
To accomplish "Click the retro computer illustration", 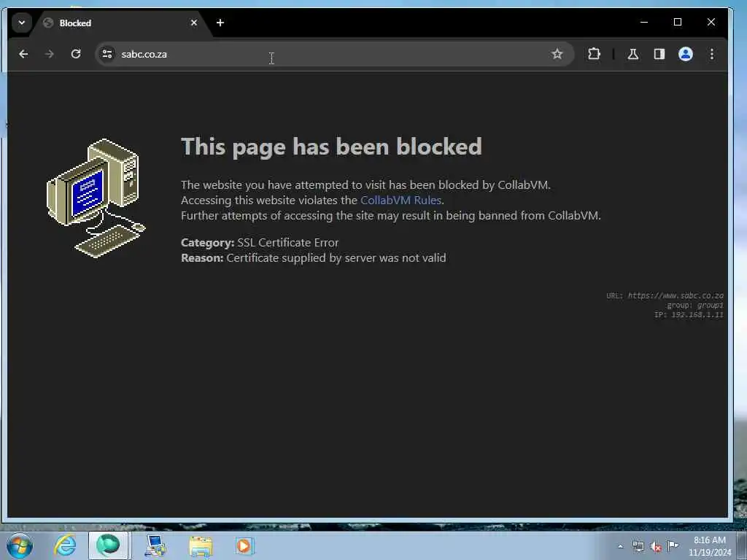I will pyautogui.click(x=96, y=198).
